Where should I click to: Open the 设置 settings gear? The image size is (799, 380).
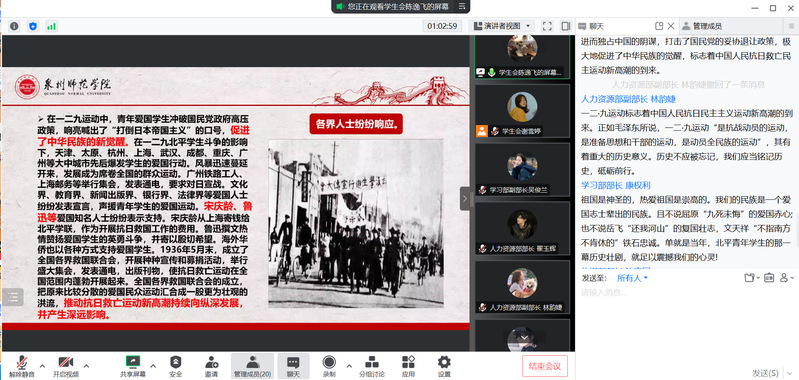coord(444,366)
